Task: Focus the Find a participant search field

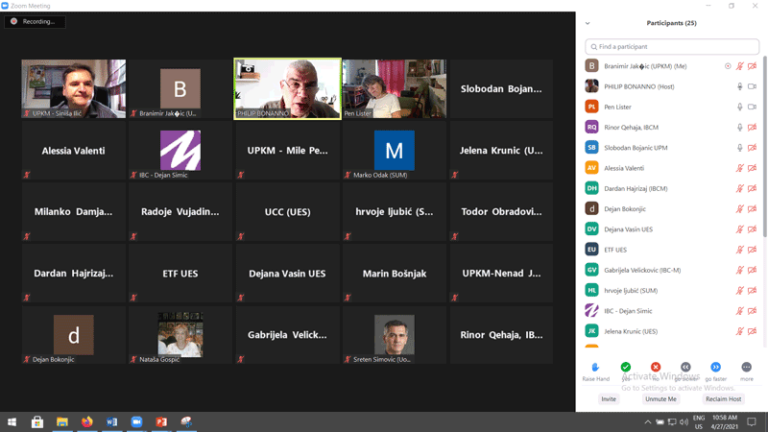Action: pos(672,47)
